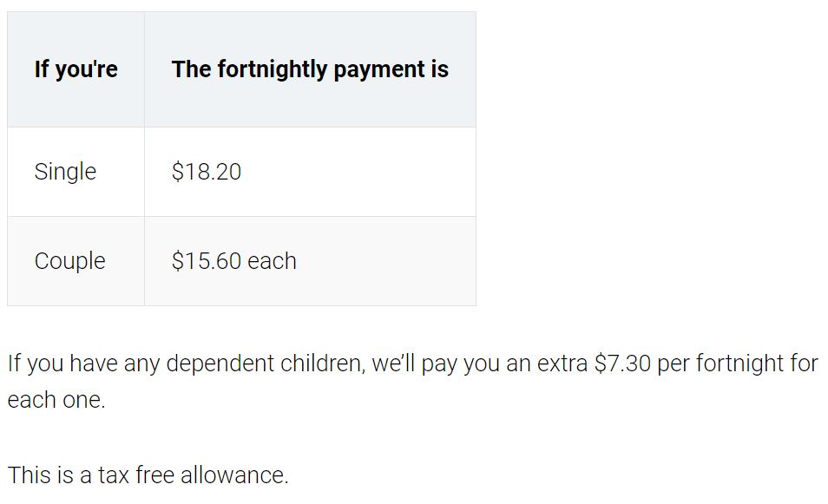Click the word 'allowance' in last sentence
The height and width of the screenshot is (504, 828).
[234, 475]
